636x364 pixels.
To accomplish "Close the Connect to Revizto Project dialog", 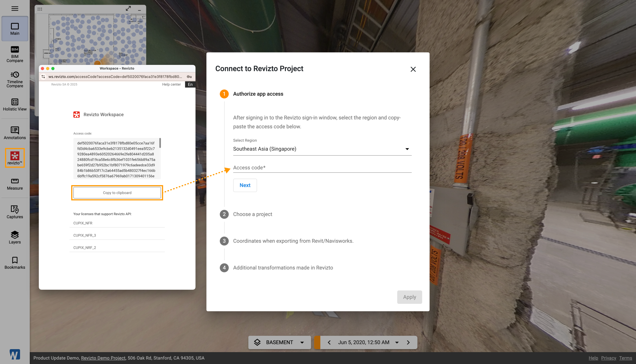I will [413, 69].
